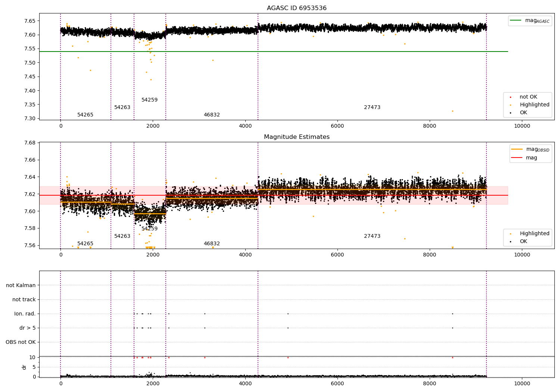560x392 pixels.
Task: Click OBSID label 27473 in top plot
Action: point(372,108)
